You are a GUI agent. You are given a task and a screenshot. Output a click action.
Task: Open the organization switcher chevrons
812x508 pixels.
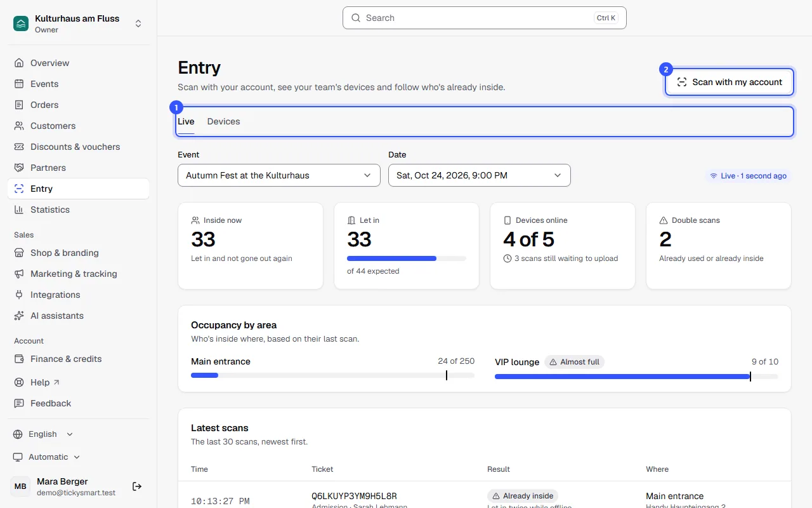click(138, 23)
